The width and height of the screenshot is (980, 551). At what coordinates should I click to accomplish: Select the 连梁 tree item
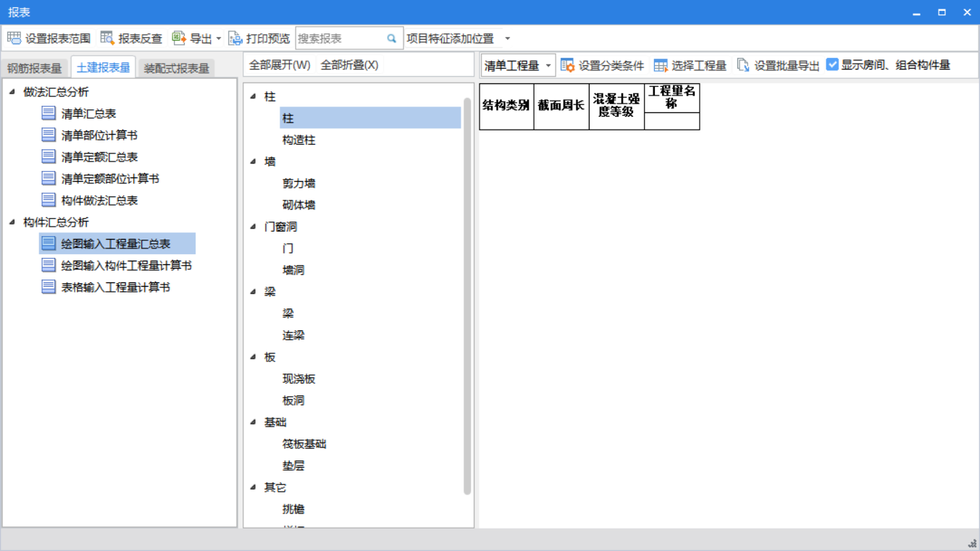(293, 335)
